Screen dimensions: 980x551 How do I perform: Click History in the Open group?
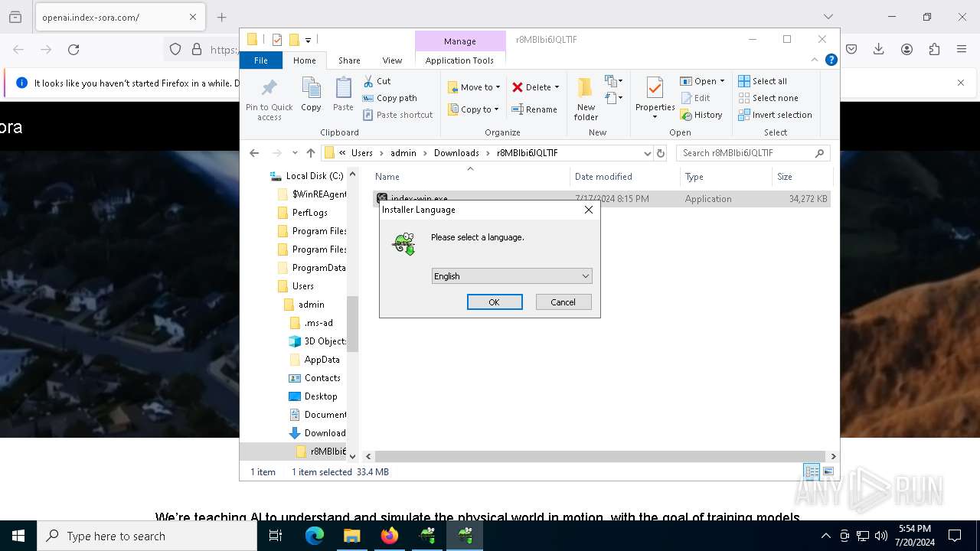pyautogui.click(x=701, y=115)
